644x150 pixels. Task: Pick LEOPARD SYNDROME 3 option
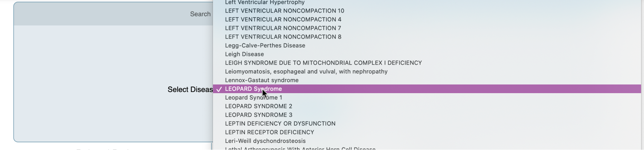point(427,115)
